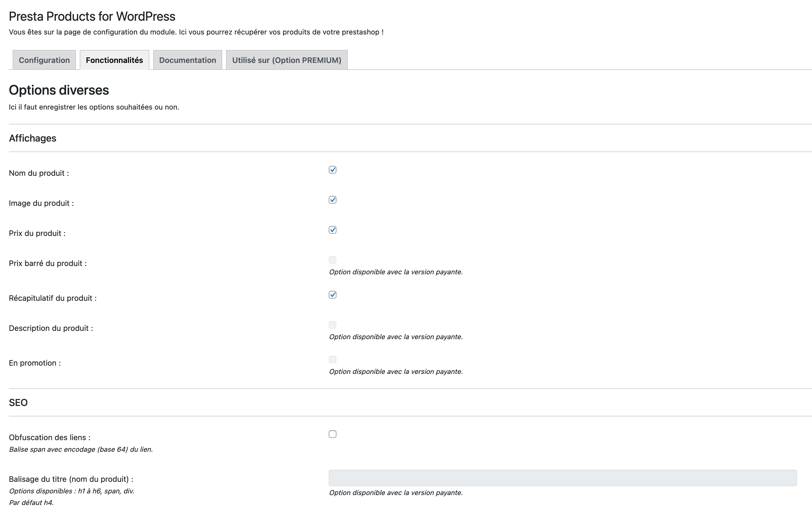Click the Image du produit label

(x=41, y=203)
